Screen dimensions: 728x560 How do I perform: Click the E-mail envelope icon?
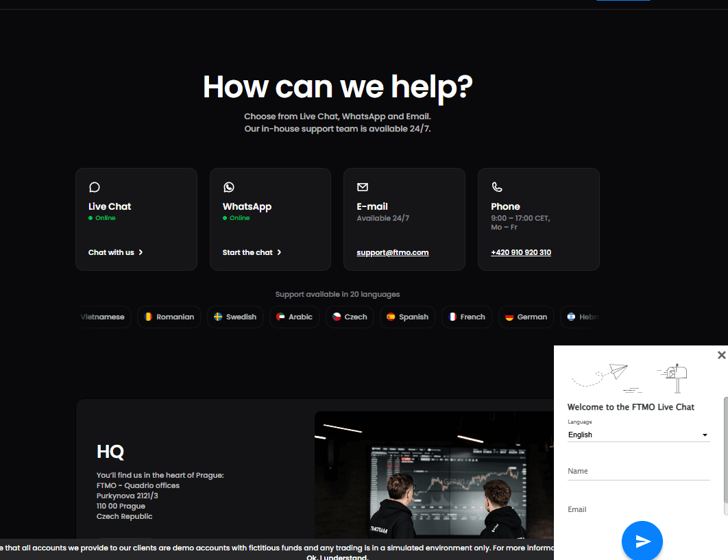click(x=363, y=187)
